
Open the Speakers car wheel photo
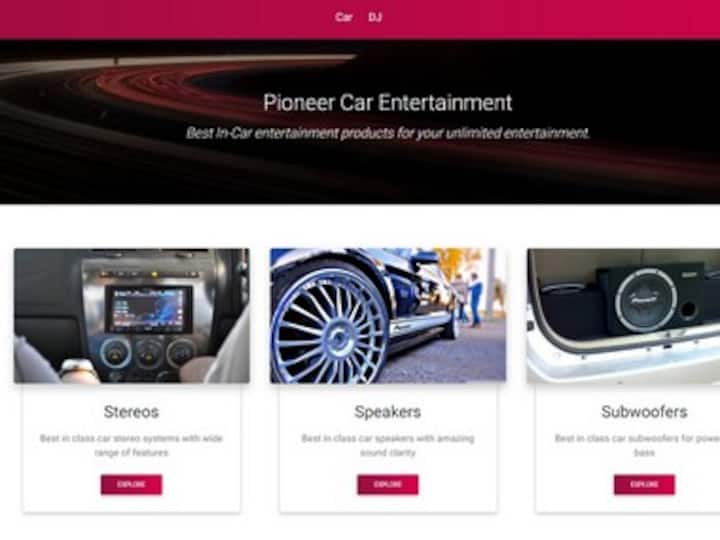click(x=388, y=316)
